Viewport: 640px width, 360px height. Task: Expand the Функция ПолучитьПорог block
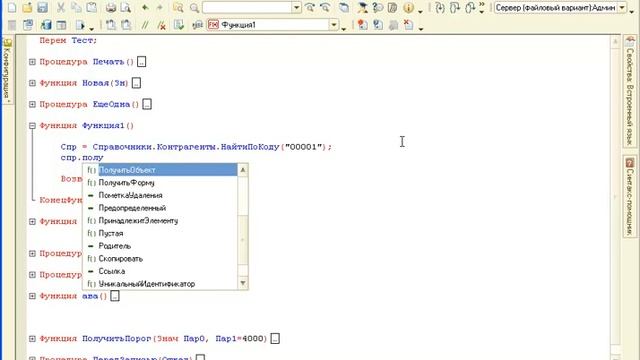click(32, 338)
